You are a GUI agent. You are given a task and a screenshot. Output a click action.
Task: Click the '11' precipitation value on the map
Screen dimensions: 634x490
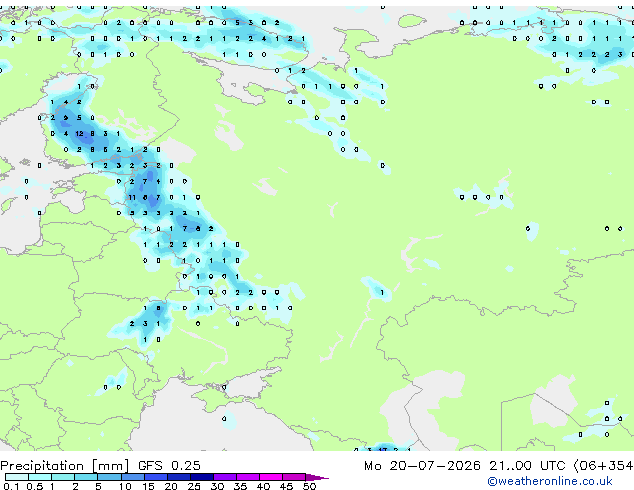132,197
